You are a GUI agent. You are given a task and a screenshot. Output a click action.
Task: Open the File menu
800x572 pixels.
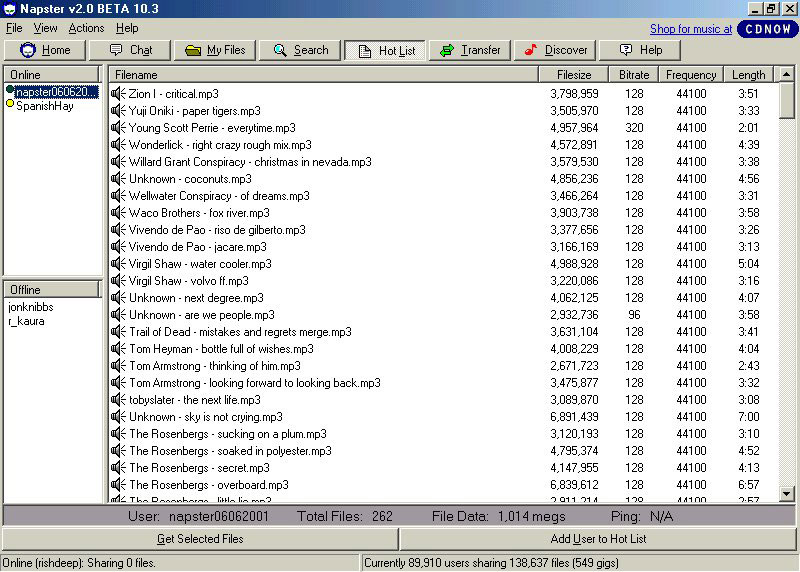14,28
